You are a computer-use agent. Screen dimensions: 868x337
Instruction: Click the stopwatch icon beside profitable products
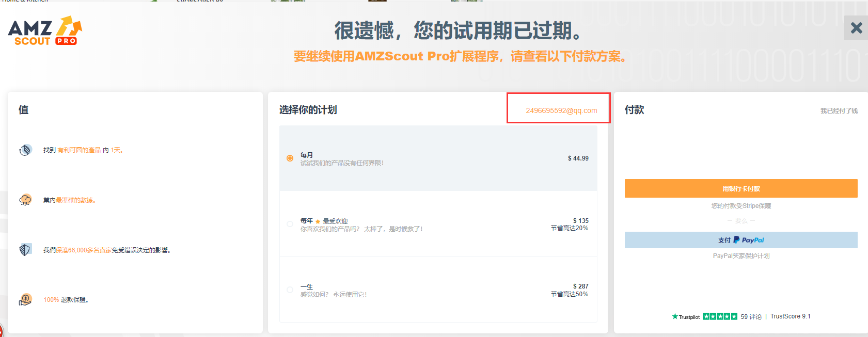click(25, 150)
